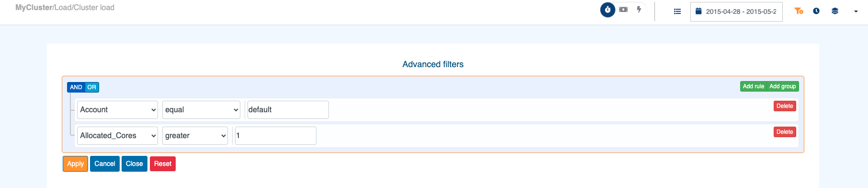
Task: Switch to the money cost view icon
Action: tap(623, 9)
